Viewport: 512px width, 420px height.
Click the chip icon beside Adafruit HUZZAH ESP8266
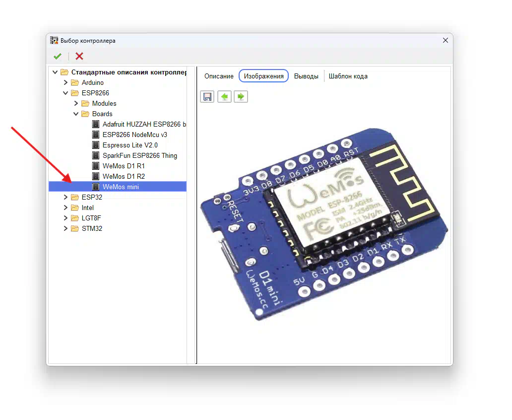point(96,124)
